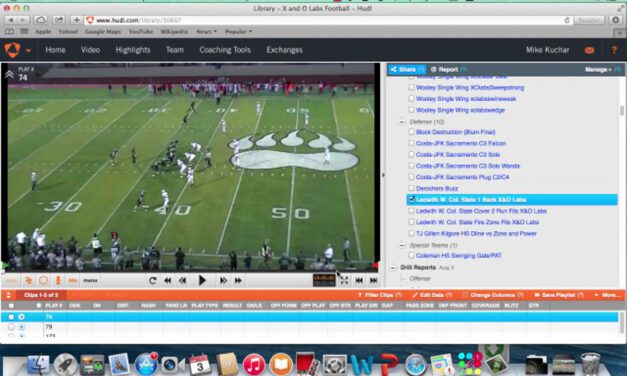
Task: Check Costa-JFK Sacramento C3 Solo Wanda
Action: coord(411,165)
